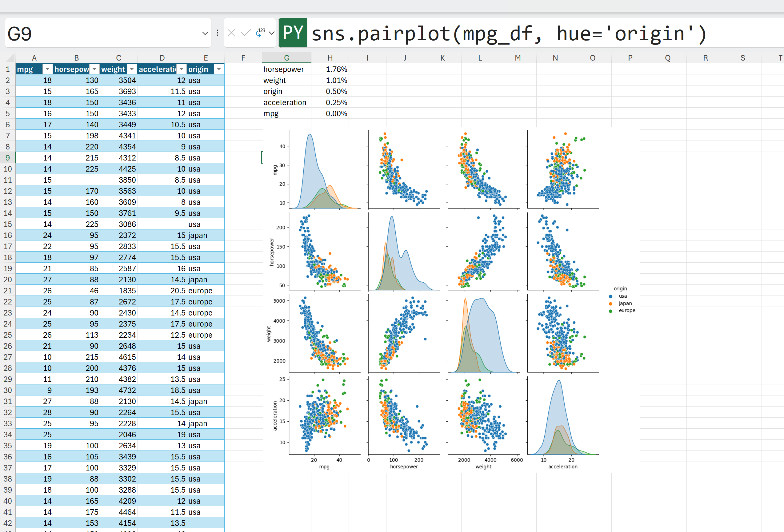Open the horsepower column filter dropdown
Viewport: 784px width, 532px height.
[x=94, y=69]
